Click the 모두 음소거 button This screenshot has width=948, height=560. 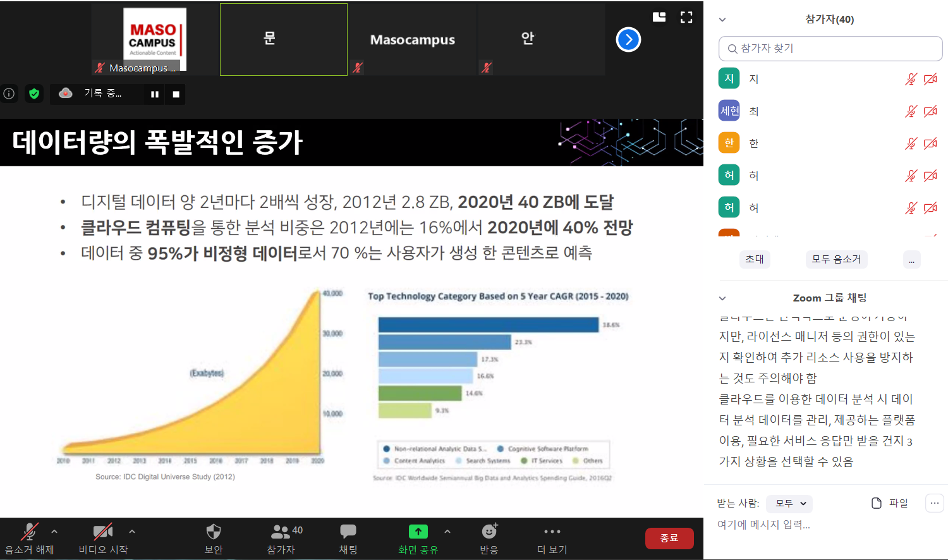coord(836,259)
